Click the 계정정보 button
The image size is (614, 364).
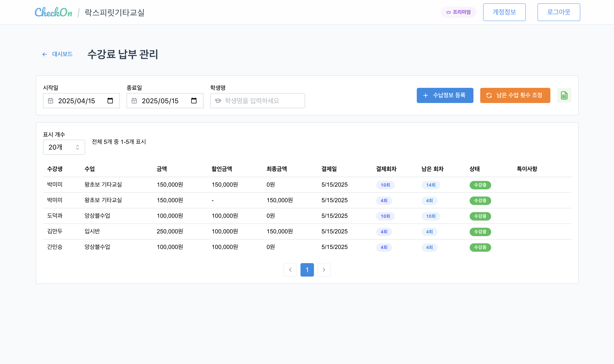pyautogui.click(x=504, y=12)
